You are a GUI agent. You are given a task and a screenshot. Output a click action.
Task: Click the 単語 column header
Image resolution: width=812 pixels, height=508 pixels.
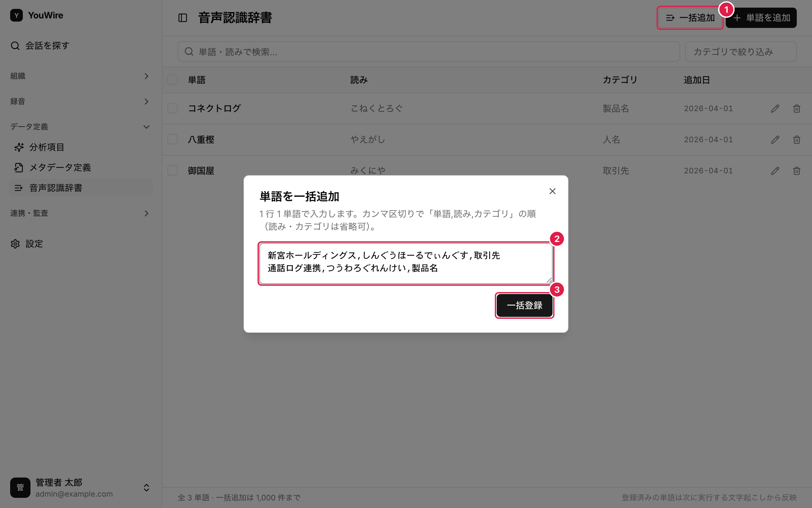coord(197,80)
